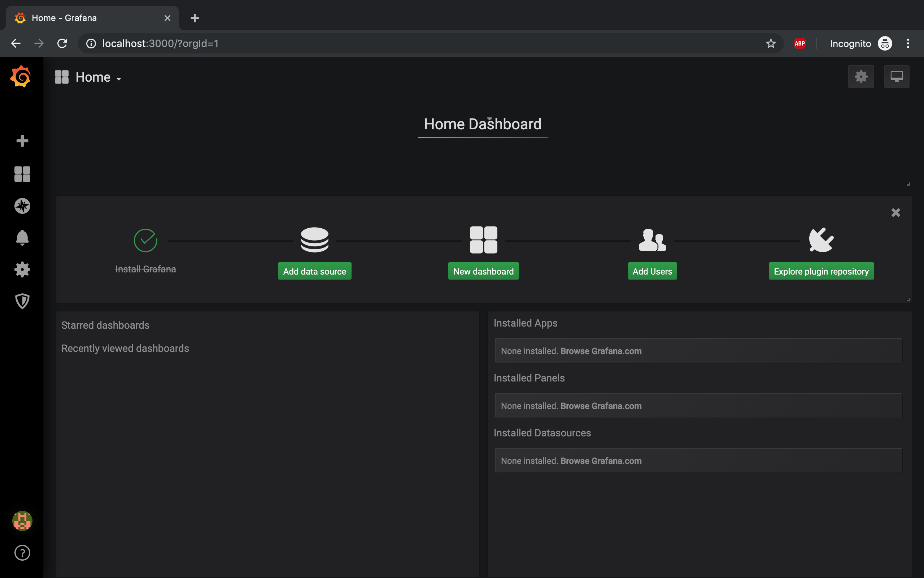This screenshot has width=924, height=578.
Task: Click the Starred dashboards heading
Action: (105, 325)
